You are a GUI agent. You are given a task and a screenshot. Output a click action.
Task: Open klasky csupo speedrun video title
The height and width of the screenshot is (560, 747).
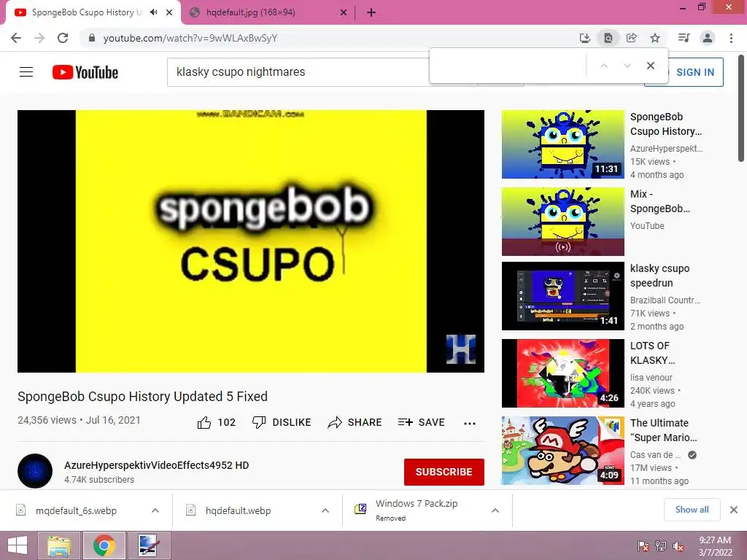tap(659, 276)
